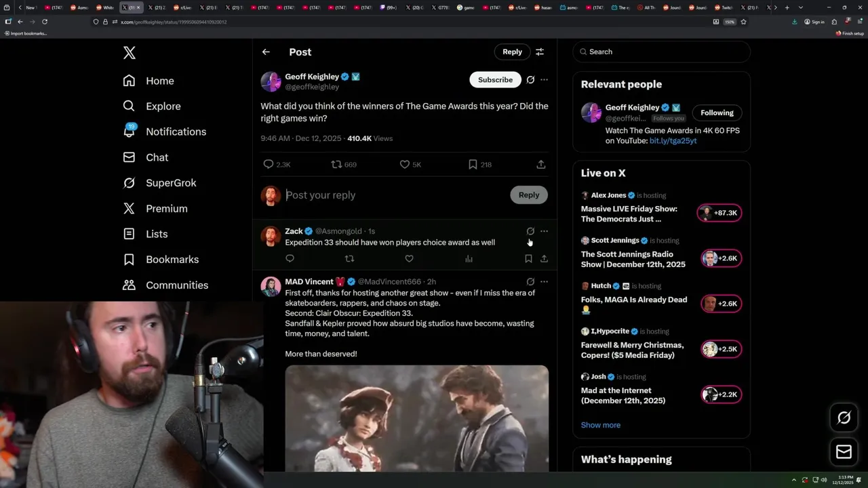Open new tab plus button
The image size is (868, 488).
pos(787,7)
